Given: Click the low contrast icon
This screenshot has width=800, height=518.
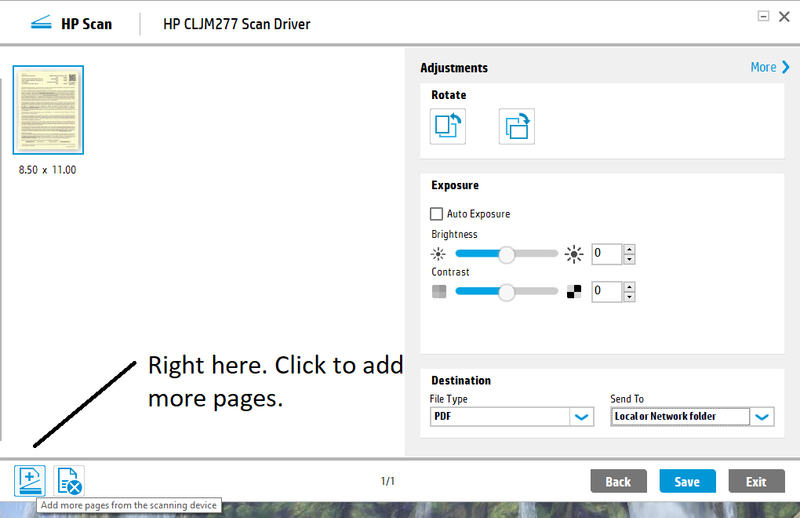Looking at the screenshot, I should [x=439, y=292].
